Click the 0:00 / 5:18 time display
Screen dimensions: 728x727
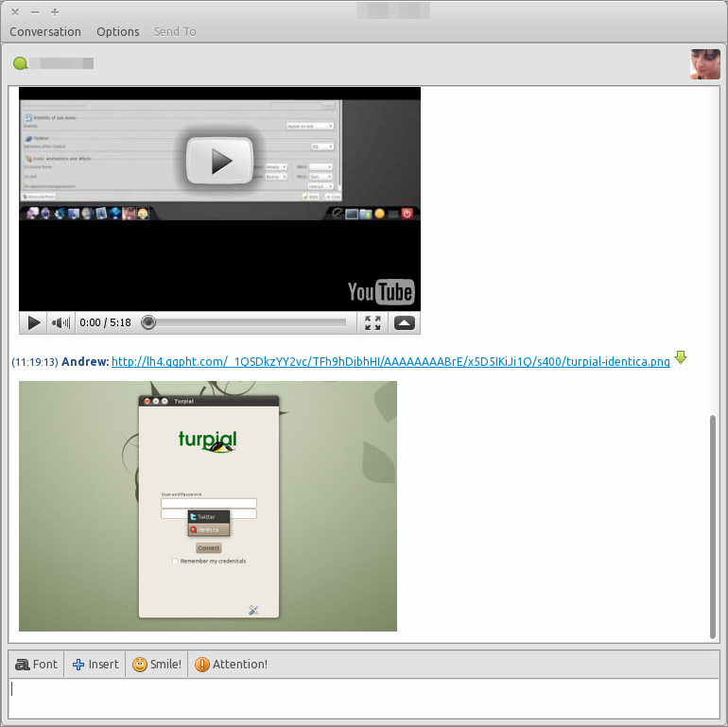[105, 322]
